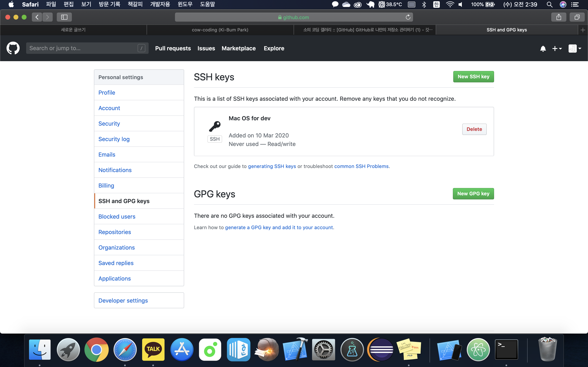This screenshot has height=367, width=588.
Task: Switch to the cow-coding (Ki-Bum Park) tab
Action: coord(220,30)
